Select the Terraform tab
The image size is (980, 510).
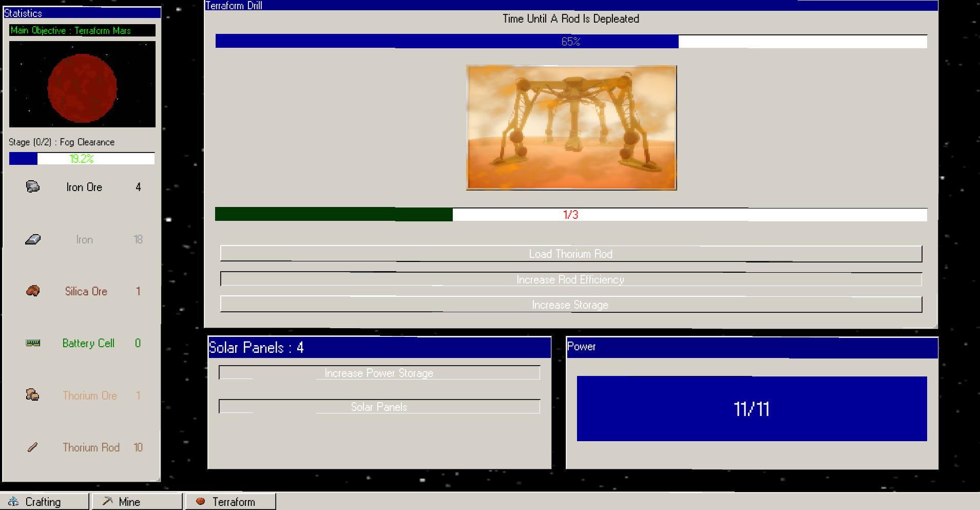230,501
